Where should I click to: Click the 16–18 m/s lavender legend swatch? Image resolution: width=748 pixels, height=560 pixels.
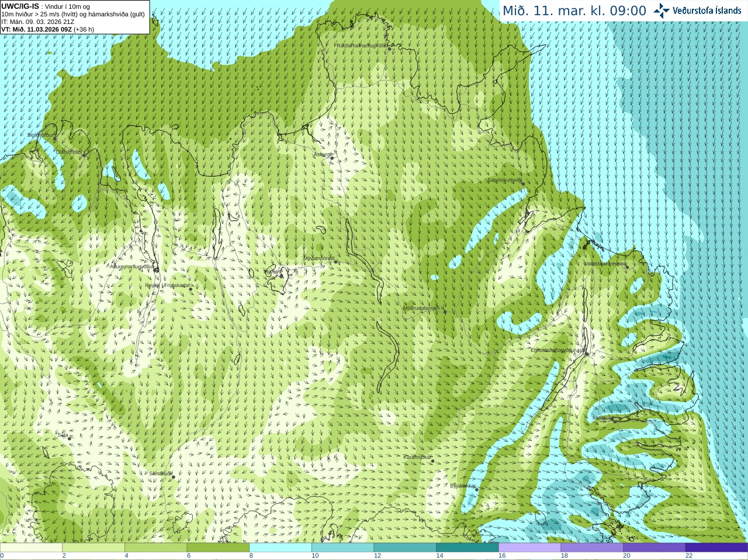point(529,548)
